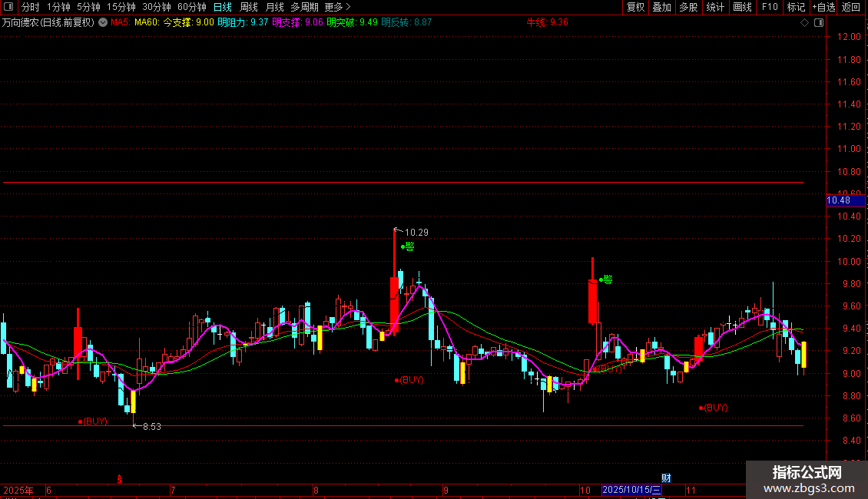Viewport: 868px width, 499px height.
Task: Click the 统计 statistics button
Action: click(x=714, y=7)
